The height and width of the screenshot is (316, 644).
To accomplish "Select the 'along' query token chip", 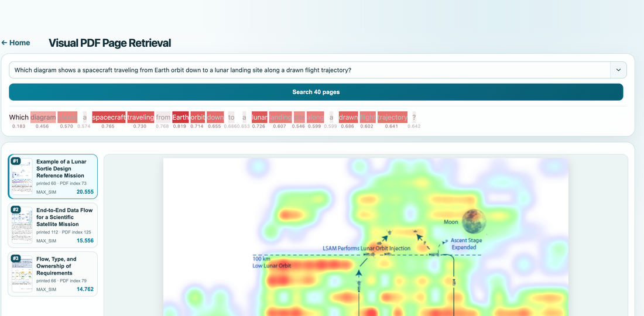I will coord(315,118).
